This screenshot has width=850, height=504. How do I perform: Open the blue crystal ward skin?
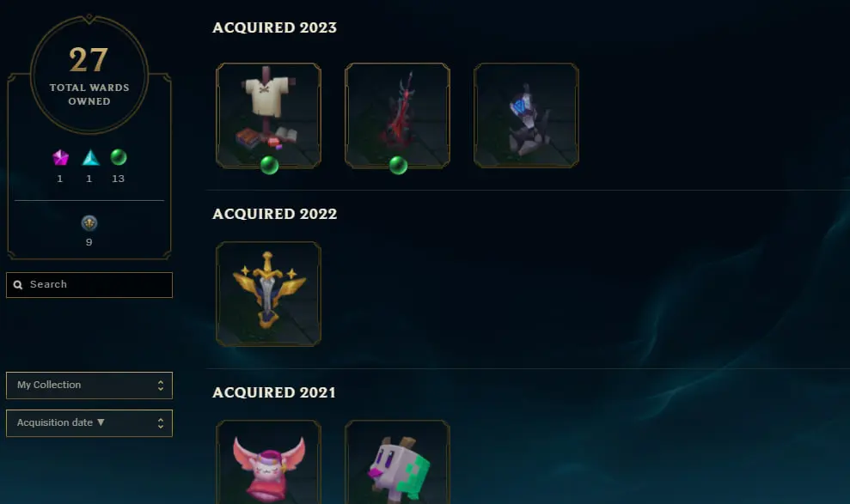pyautogui.click(x=526, y=115)
